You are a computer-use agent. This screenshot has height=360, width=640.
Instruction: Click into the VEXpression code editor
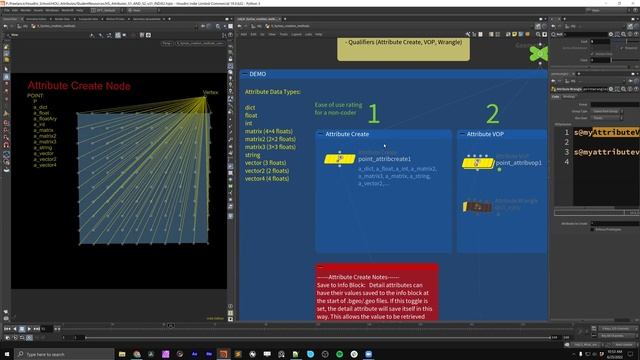click(606, 167)
